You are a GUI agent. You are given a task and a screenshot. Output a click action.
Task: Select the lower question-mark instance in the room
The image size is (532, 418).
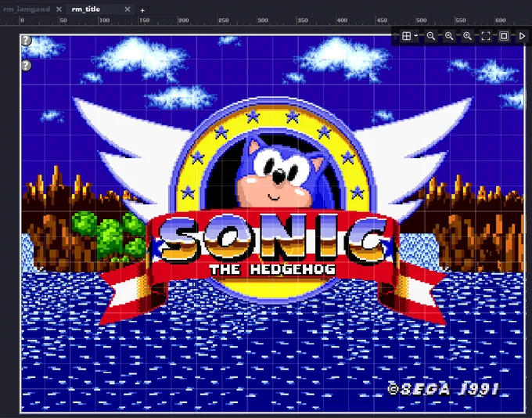tap(26, 65)
